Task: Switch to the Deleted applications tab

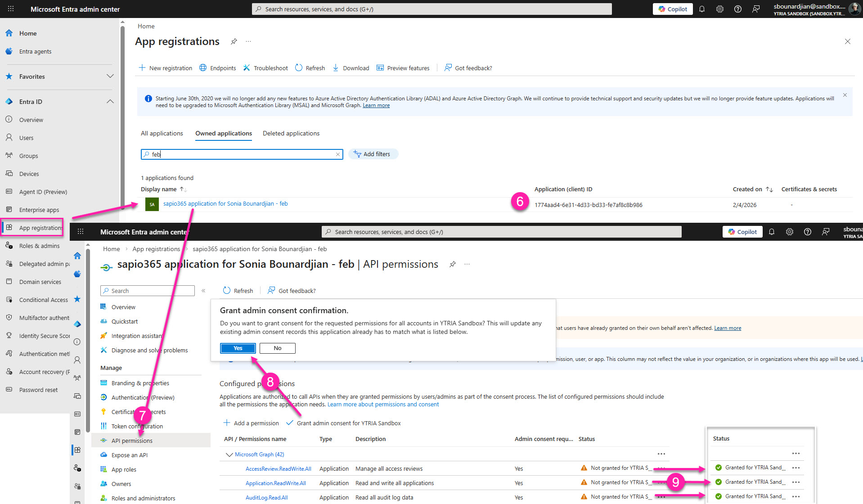Action: pos(291,134)
